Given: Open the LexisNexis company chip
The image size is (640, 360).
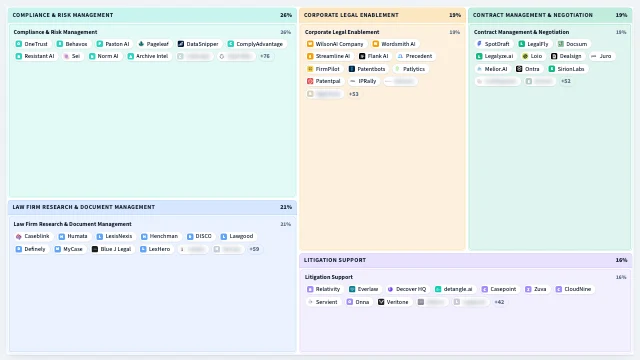Looking at the screenshot, I should (x=114, y=236).
